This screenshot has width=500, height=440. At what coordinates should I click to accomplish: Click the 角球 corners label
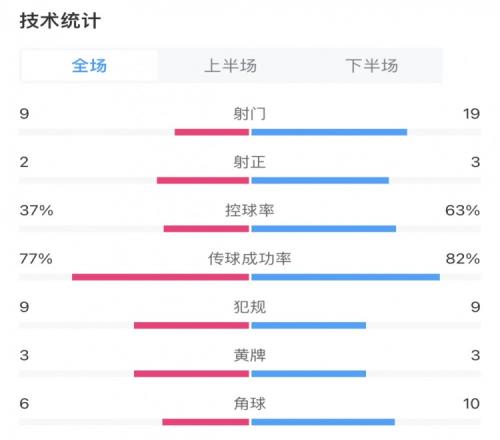pos(249,404)
